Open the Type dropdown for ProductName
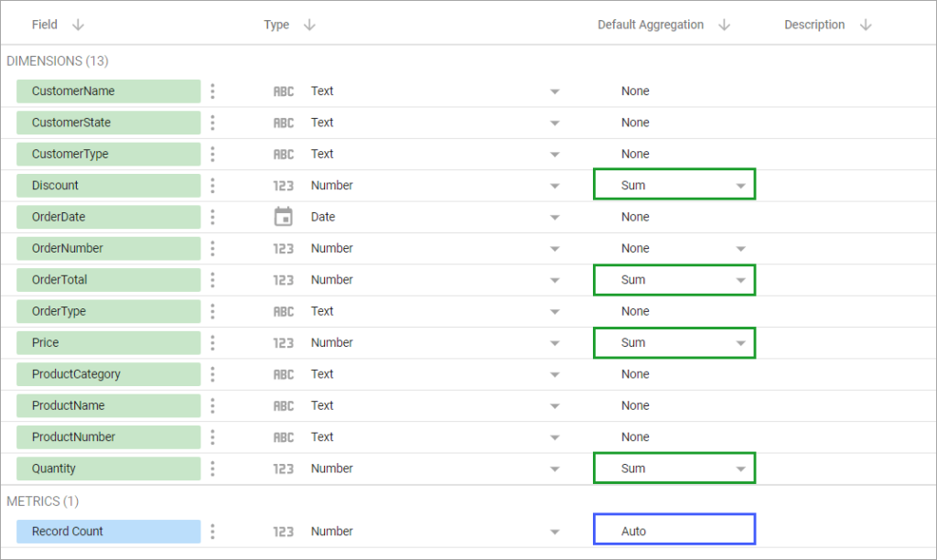937x560 pixels. click(555, 405)
